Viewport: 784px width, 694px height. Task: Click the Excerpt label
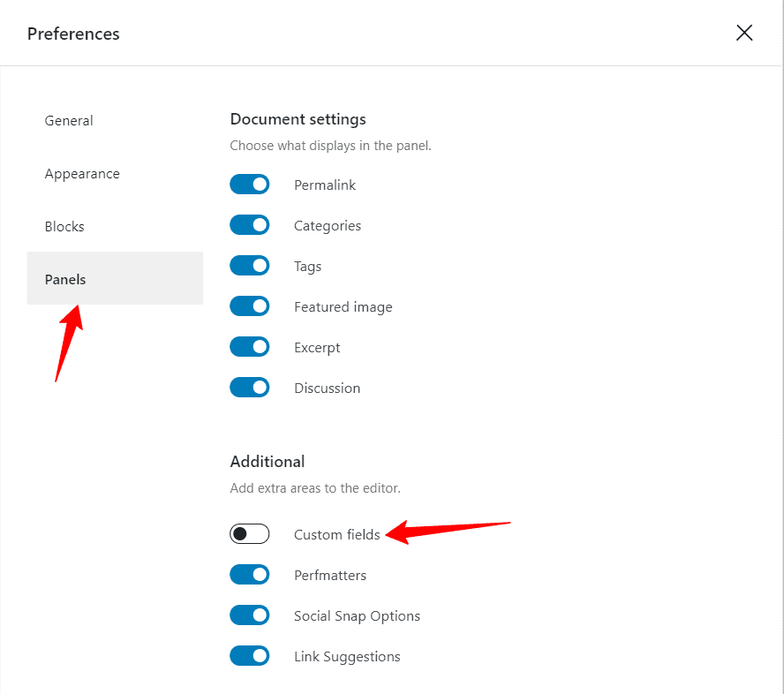pos(317,348)
